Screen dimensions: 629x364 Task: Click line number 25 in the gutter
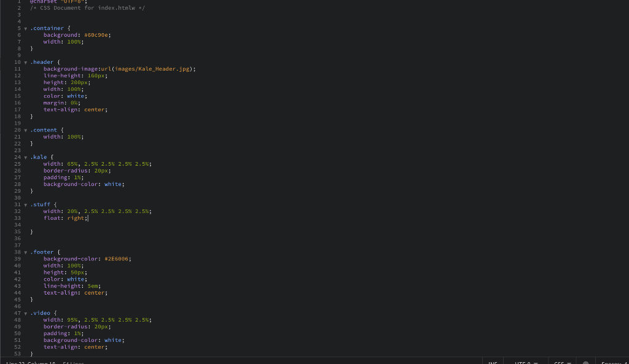[x=17, y=163]
